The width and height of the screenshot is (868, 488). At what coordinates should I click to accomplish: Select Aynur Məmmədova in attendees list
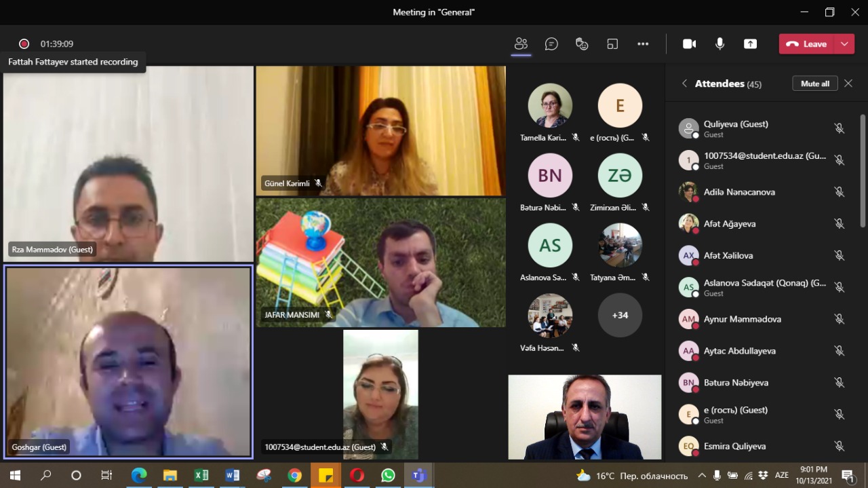[x=742, y=319]
